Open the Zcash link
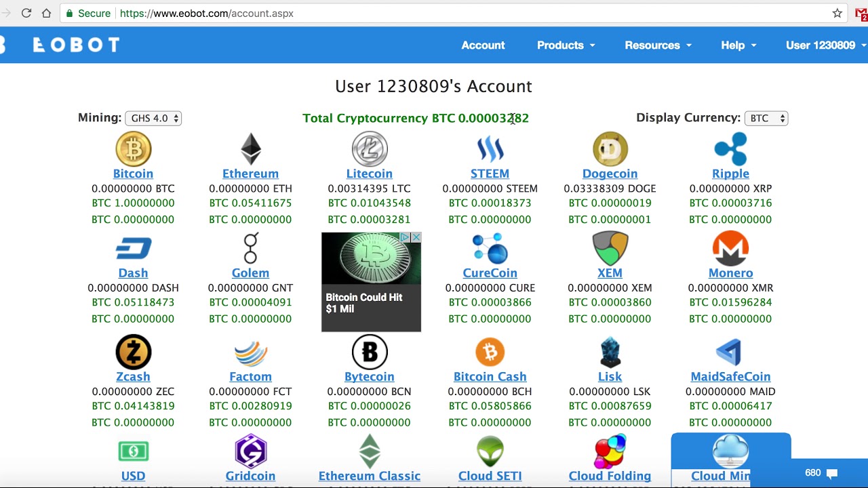This screenshot has width=868, height=488. click(x=133, y=376)
